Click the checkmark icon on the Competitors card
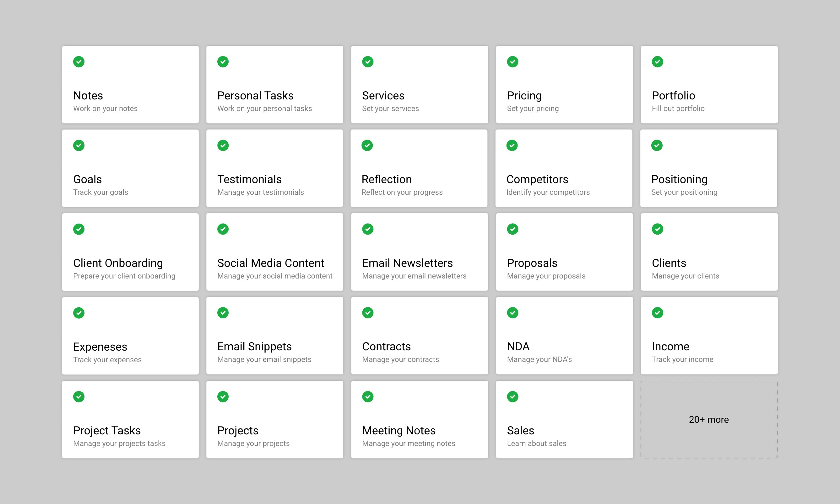This screenshot has width=840, height=504. [x=512, y=145]
